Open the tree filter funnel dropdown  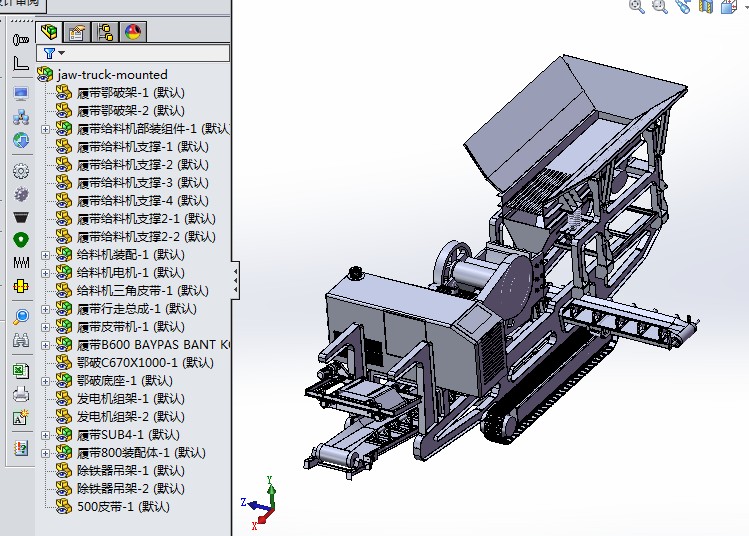pos(54,53)
